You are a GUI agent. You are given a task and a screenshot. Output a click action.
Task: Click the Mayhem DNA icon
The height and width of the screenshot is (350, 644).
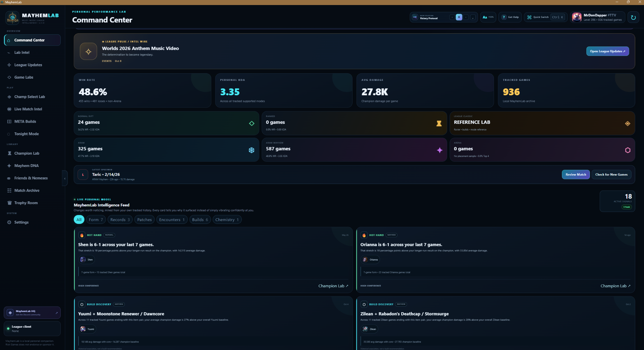point(9,166)
